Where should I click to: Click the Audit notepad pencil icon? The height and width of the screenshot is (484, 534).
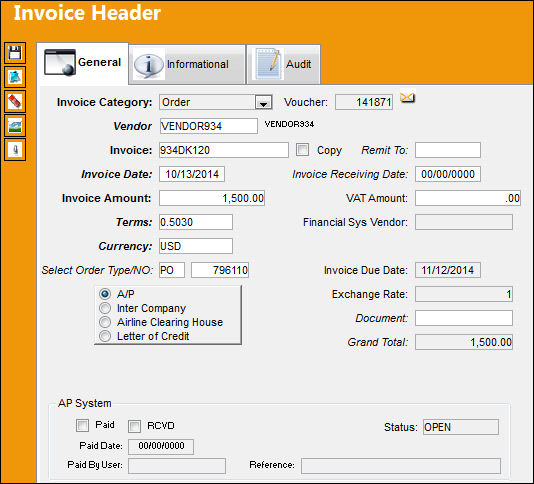[x=268, y=64]
